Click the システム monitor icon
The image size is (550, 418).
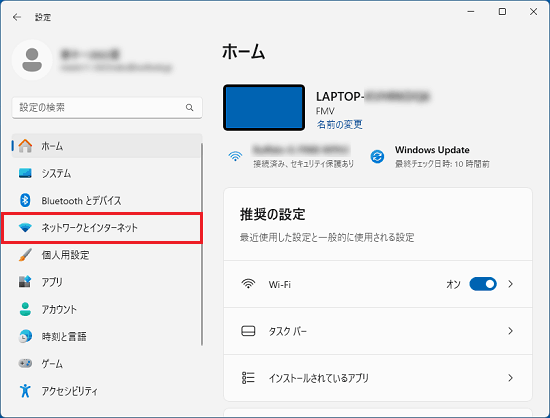click(x=25, y=173)
